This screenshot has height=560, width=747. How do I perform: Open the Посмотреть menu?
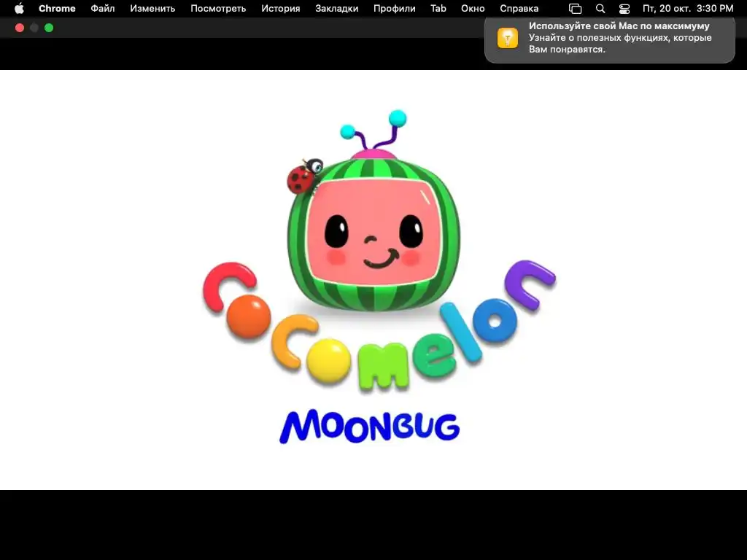(218, 9)
